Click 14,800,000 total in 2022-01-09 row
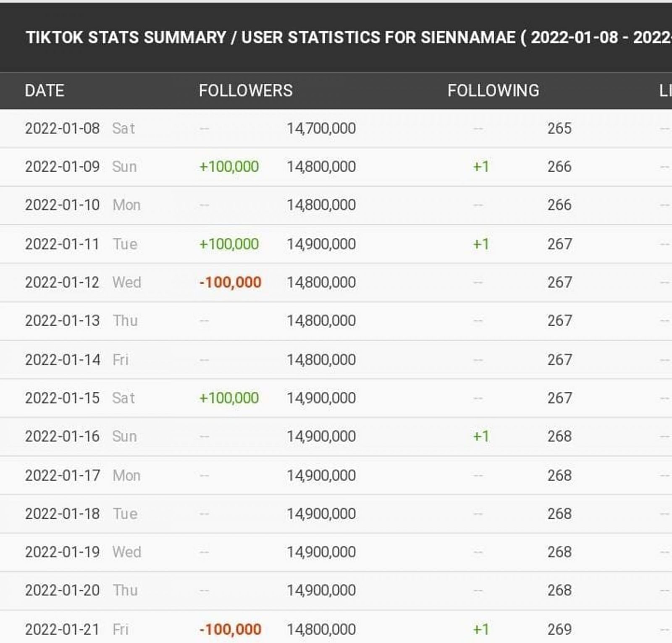Screen dimensions: 672x643 pos(321,167)
